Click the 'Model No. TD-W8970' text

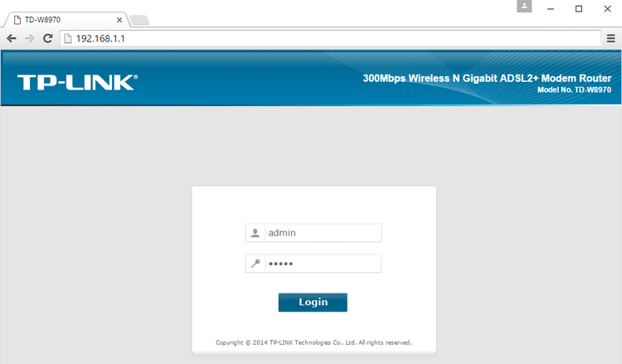(x=574, y=90)
